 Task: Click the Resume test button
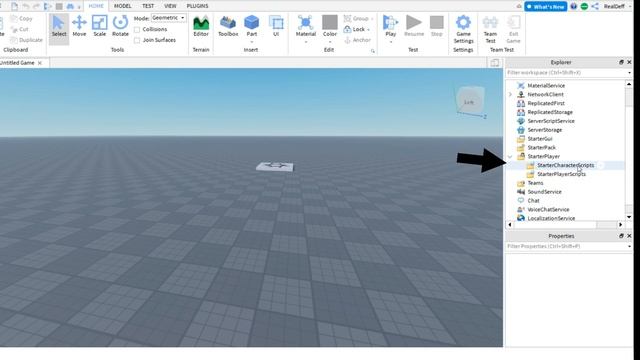pos(414,27)
